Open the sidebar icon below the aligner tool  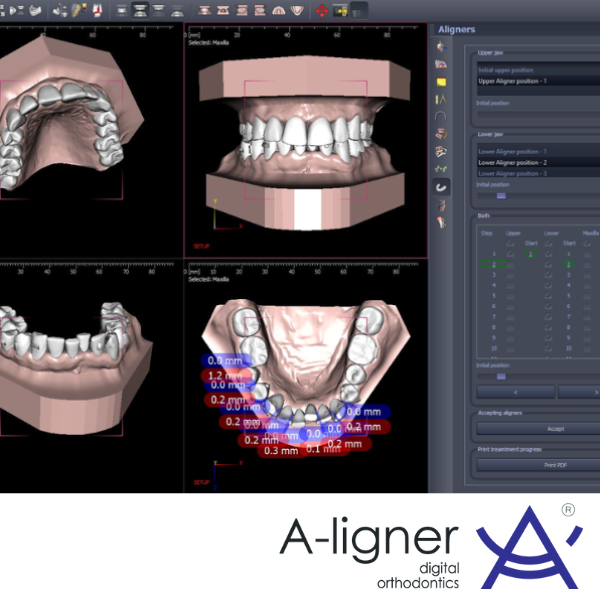pos(441,205)
